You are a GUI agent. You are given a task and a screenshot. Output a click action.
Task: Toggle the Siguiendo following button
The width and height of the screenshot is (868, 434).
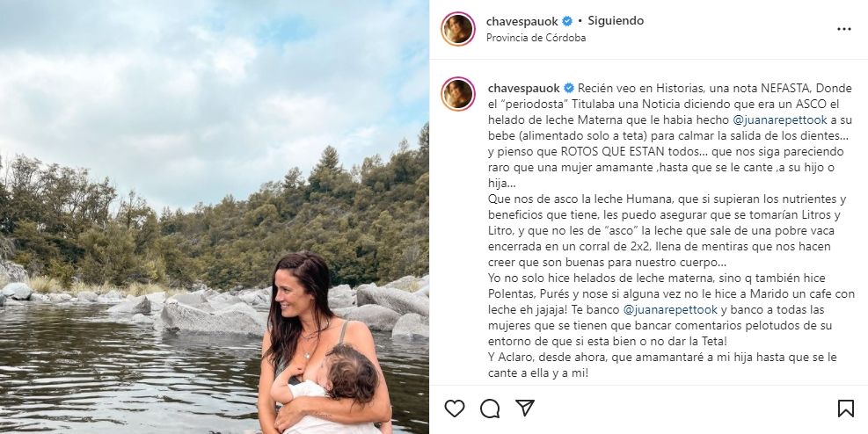point(616,21)
